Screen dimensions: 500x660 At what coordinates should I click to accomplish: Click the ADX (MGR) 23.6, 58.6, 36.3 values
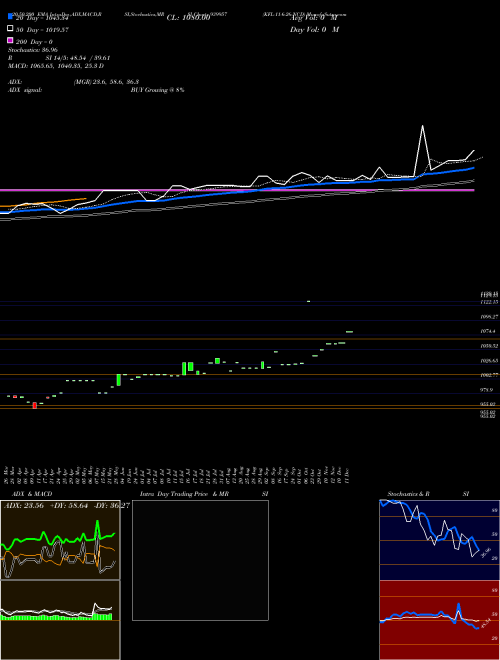(x=106, y=82)
